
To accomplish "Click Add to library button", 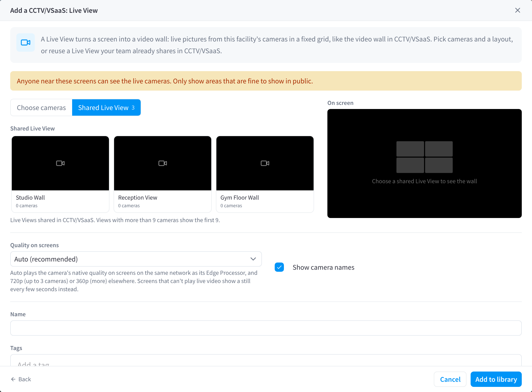I will 496,379.
